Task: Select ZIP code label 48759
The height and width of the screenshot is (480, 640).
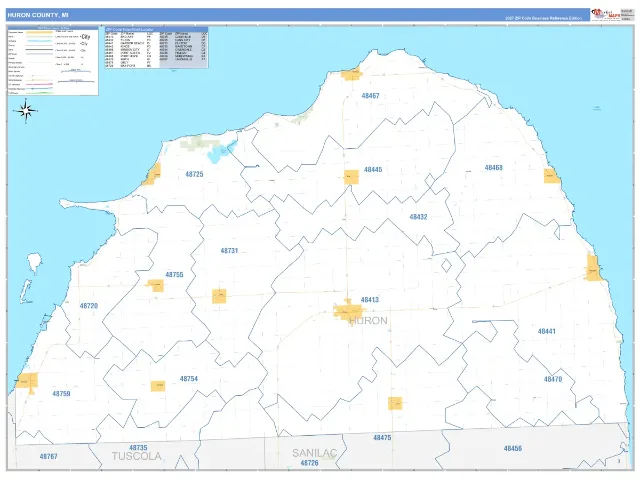Action: pyautogui.click(x=61, y=394)
